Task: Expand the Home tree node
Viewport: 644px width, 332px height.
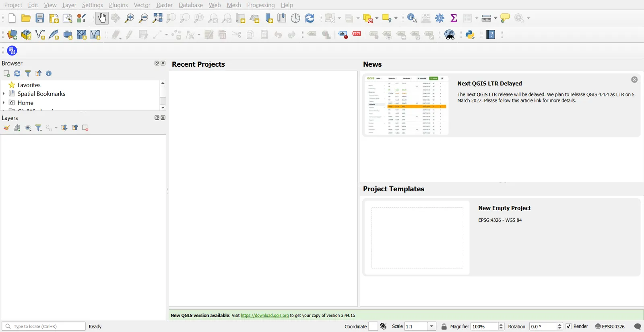Action: [4, 102]
